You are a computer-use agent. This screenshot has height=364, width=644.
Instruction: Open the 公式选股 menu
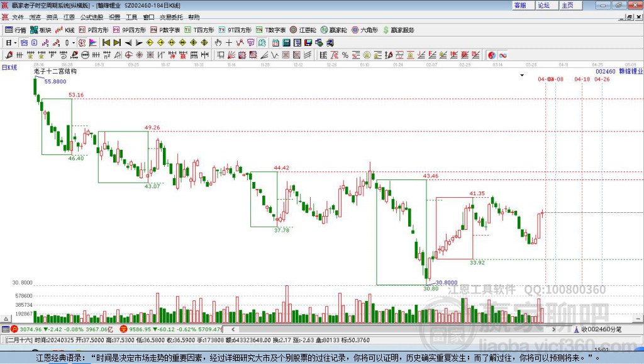tap(92, 17)
